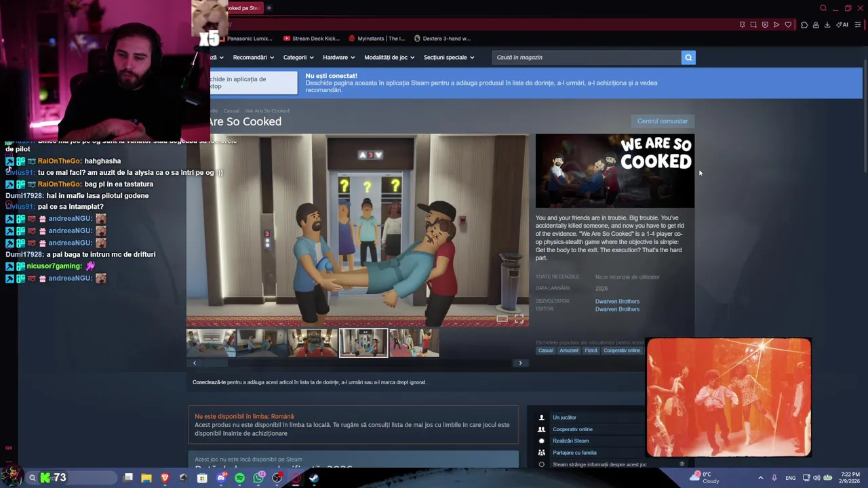Viewport: 868px width, 488px height.
Task: Open Spotify from the taskbar
Action: pos(239,478)
